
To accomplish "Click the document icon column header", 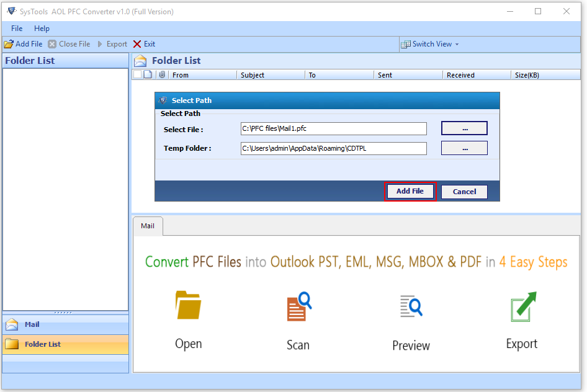I will tap(148, 74).
